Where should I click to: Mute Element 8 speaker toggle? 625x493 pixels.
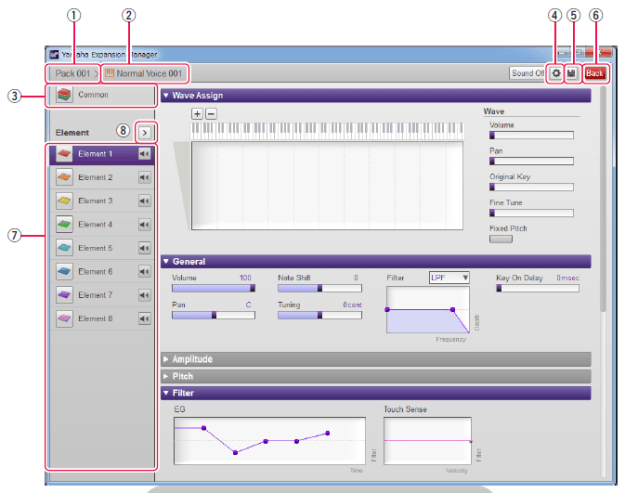(144, 318)
